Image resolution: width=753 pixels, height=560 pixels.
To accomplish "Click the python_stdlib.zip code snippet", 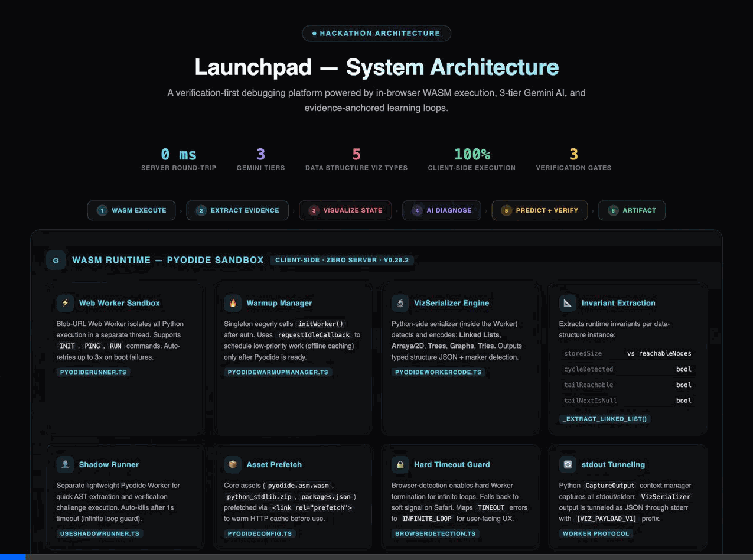I will (x=259, y=497).
